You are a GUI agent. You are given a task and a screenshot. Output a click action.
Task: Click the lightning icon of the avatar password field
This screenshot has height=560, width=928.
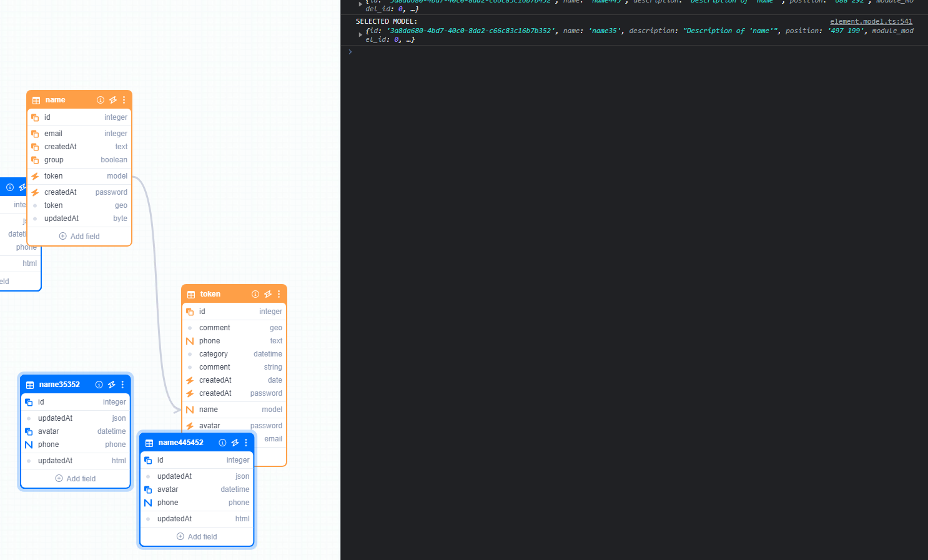(190, 426)
